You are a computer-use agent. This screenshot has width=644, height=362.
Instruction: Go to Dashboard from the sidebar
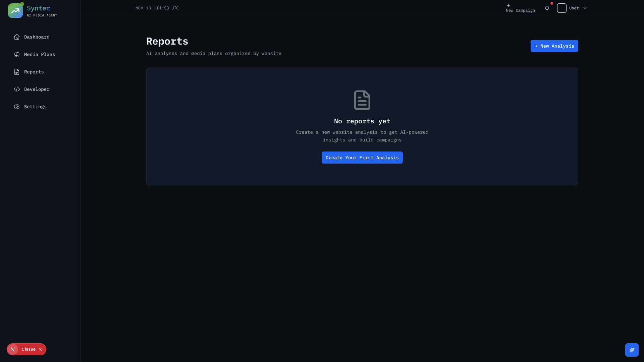point(37,37)
